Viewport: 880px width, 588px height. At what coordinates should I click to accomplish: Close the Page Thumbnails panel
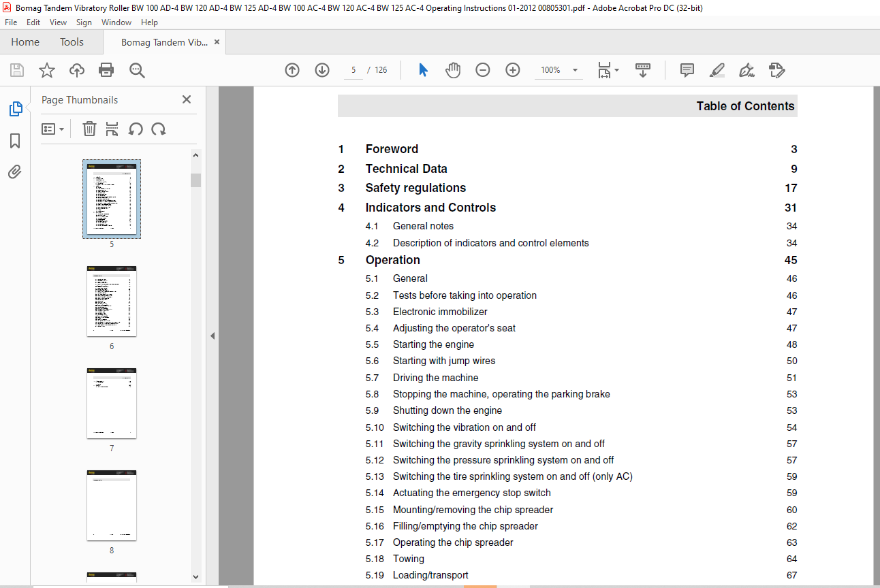point(187,99)
